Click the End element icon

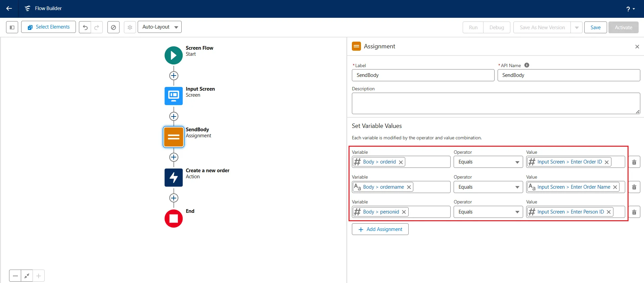point(174,219)
